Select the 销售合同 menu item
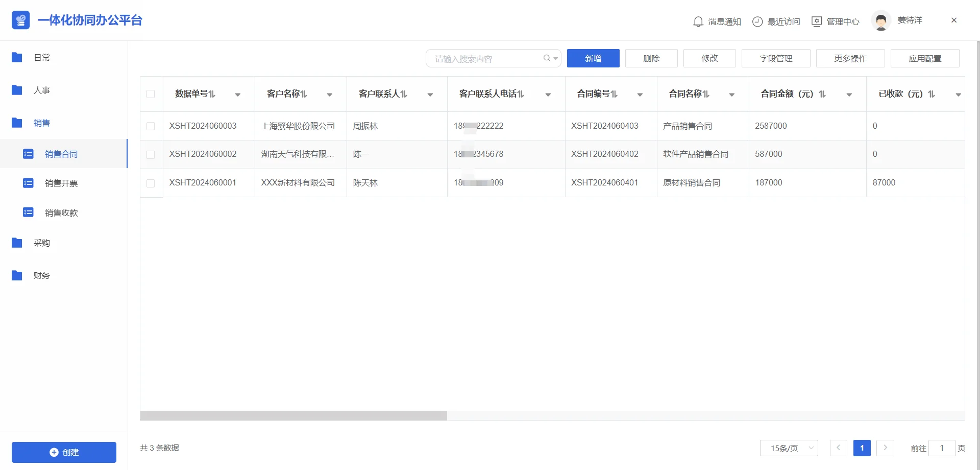The image size is (980, 470). (64, 154)
